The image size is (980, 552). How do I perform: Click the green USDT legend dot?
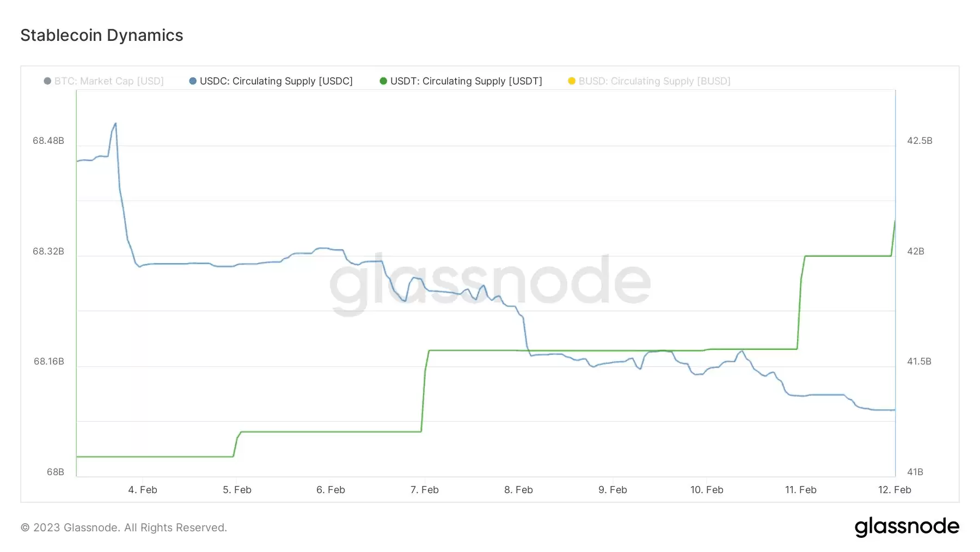tap(383, 81)
